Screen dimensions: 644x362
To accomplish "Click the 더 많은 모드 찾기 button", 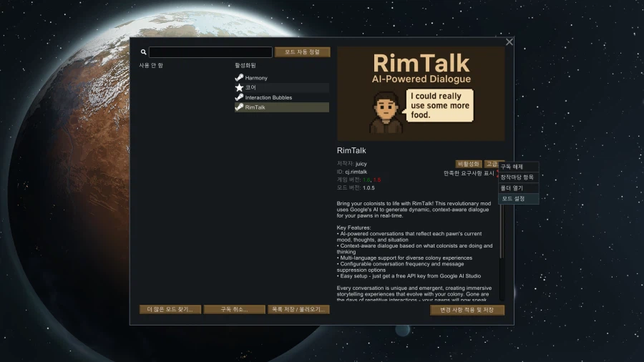I will [x=170, y=310].
